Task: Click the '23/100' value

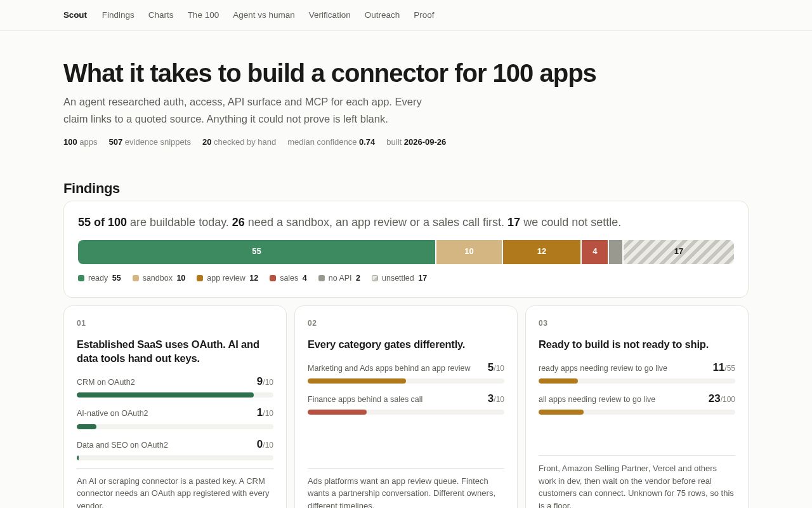Action: pos(722,399)
